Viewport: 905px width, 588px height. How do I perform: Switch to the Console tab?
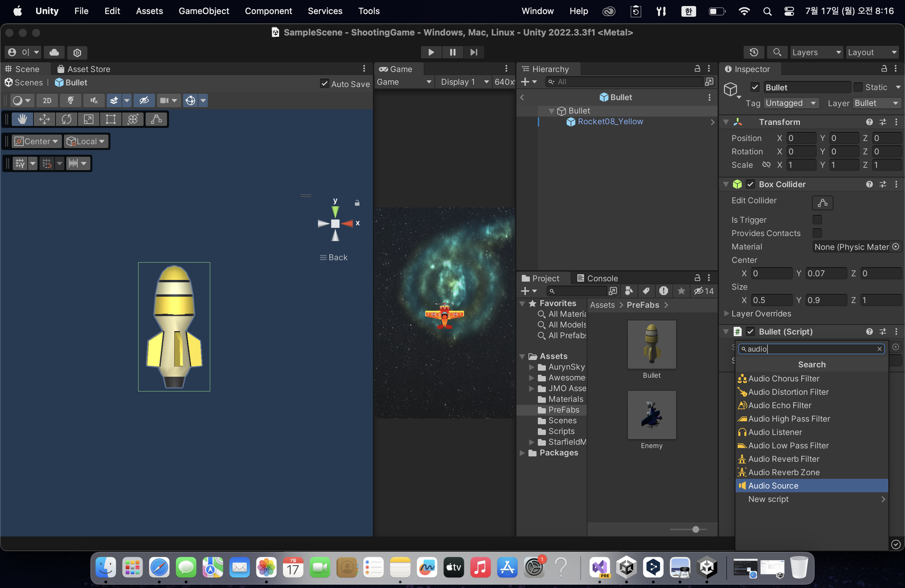(597, 278)
